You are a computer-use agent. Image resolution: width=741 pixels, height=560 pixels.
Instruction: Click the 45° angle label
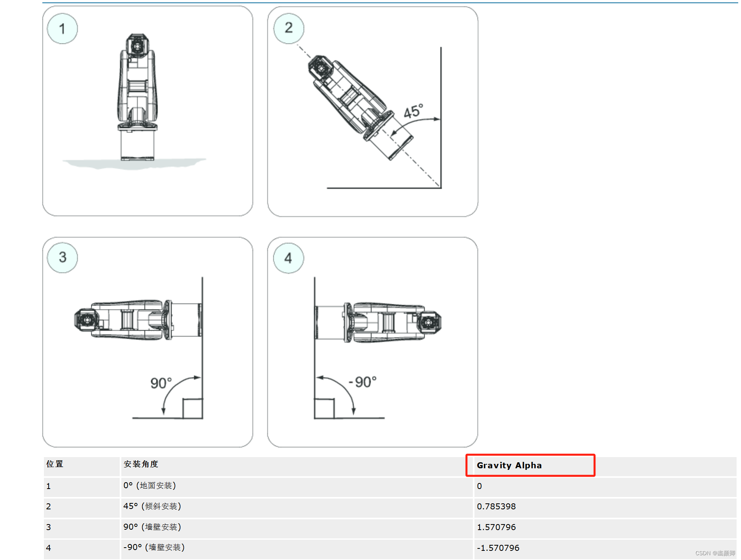pos(413,111)
